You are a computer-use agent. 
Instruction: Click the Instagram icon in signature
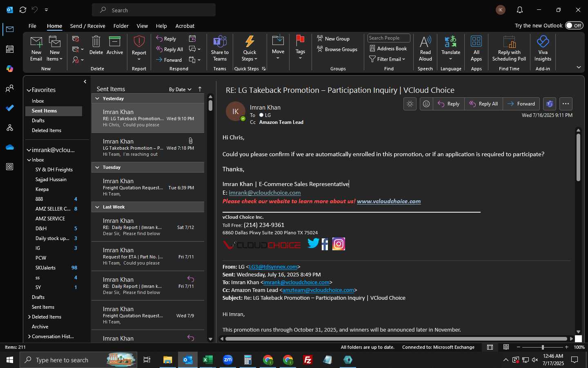tap(339, 244)
